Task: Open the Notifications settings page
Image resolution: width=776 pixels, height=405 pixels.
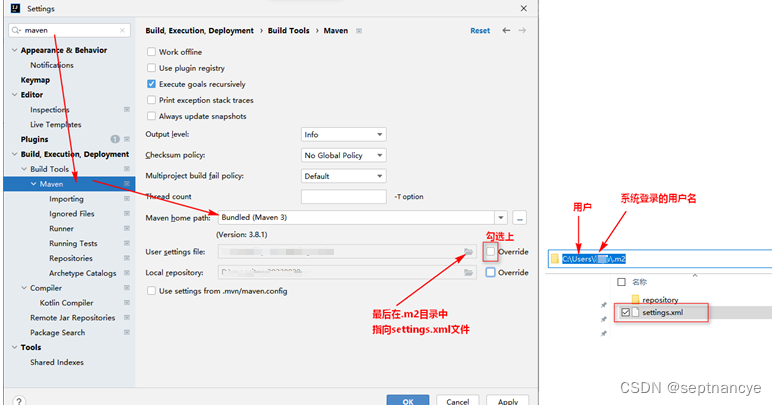Action: click(x=51, y=65)
